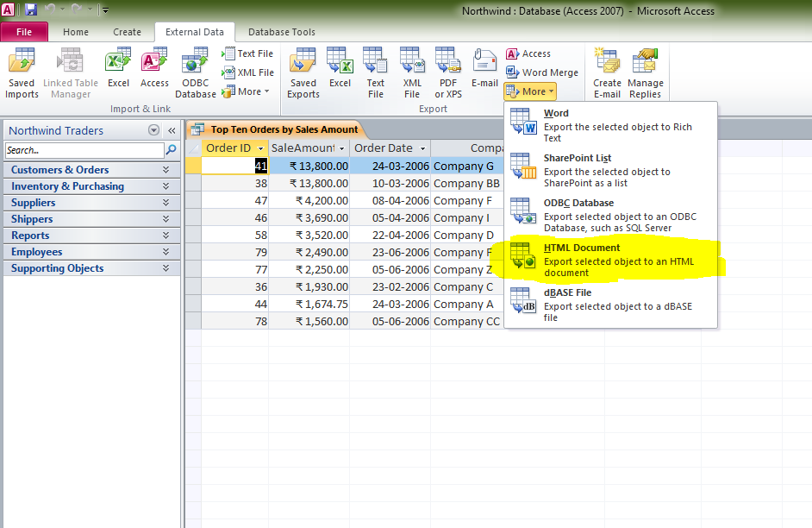This screenshot has height=528, width=812.
Task: Click Company A cell
Action: [x=467, y=305]
